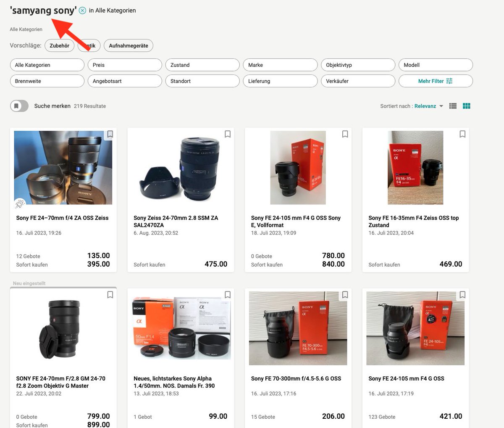Switch to grid view layout
The width and height of the screenshot is (504, 428).
coord(466,106)
